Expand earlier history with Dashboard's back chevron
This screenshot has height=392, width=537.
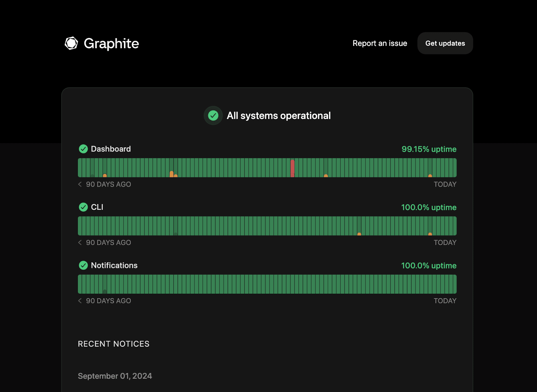[80, 184]
